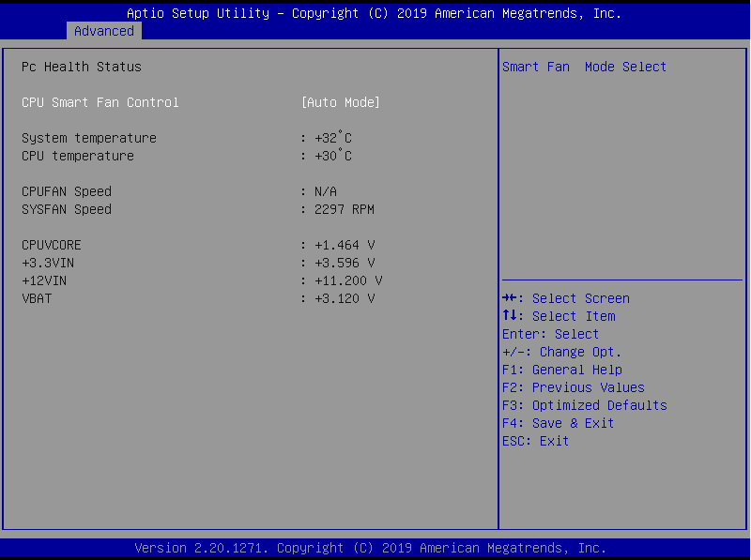Click the System temperature reading +32°C

click(332, 138)
